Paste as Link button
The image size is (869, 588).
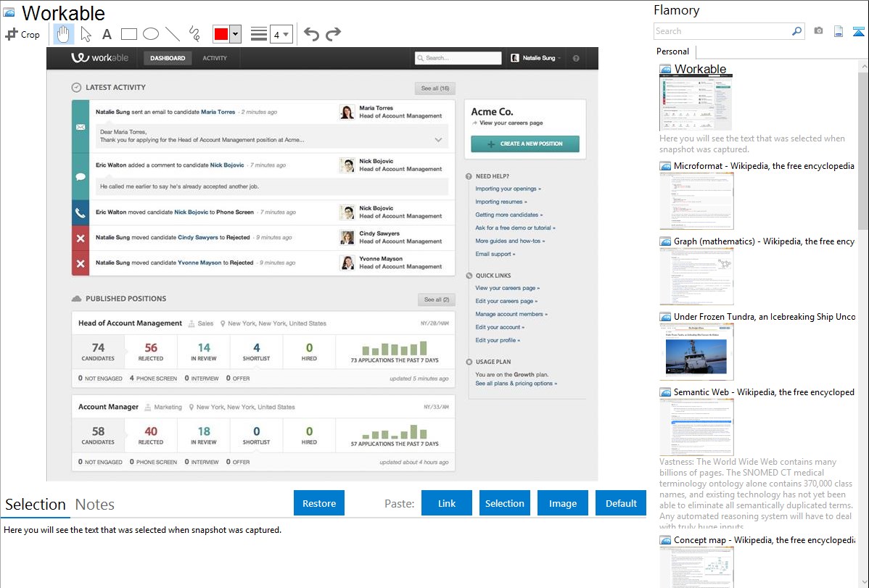(447, 503)
